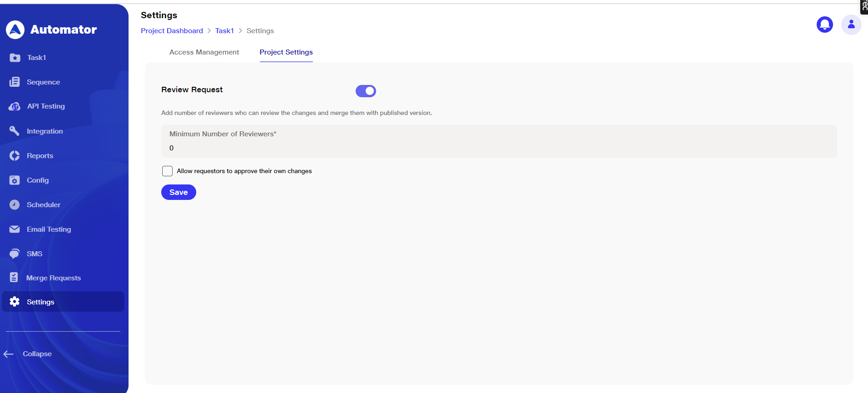Follow the Project Dashboard breadcrumb link

click(172, 31)
